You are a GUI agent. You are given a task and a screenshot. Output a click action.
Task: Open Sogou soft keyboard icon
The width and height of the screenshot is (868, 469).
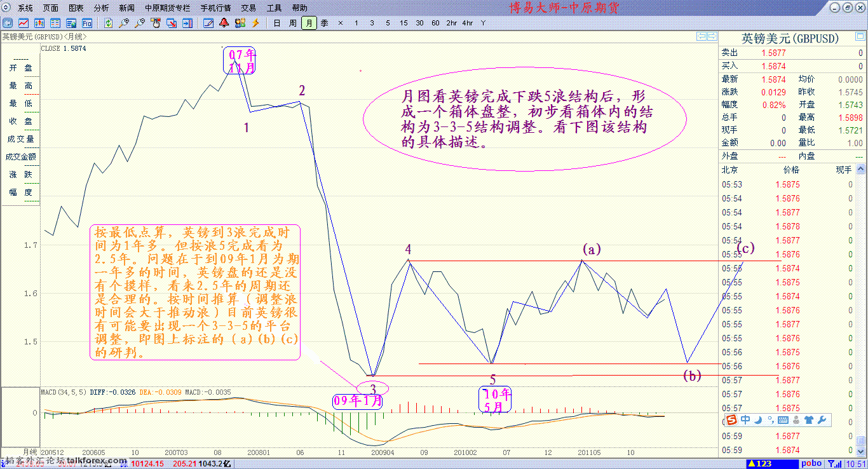pyautogui.click(x=783, y=420)
